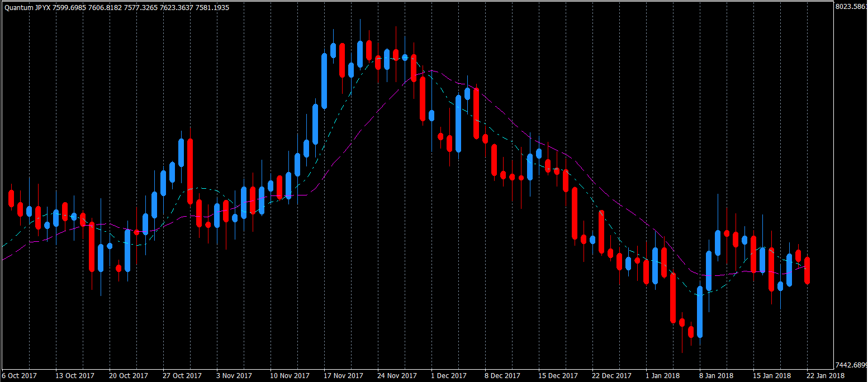Click the 20 Oct 2017 date label
Viewport: 868px width, 382px height.
[x=129, y=376]
